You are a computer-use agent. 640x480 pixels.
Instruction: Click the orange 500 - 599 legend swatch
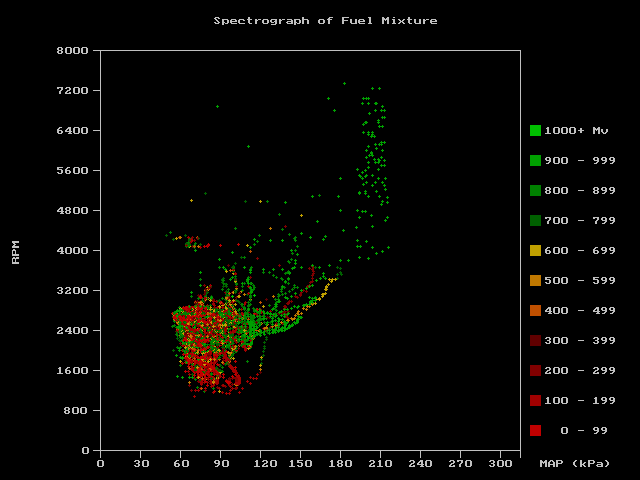click(x=535, y=280)
